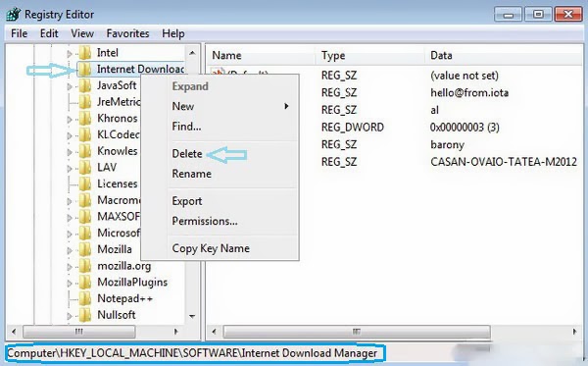Click the MozillaPlugins folder icon

click(85, 283)
